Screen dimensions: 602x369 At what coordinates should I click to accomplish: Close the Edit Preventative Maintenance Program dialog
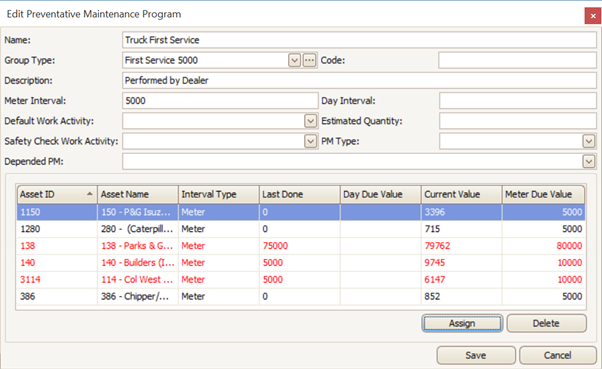pyautogui.click(x=593, y=16)
